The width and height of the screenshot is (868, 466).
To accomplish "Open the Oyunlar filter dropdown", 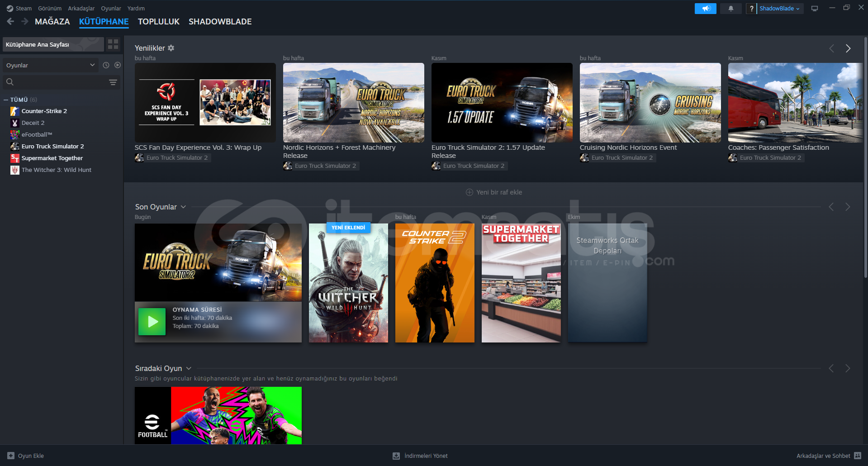I will coord(50,65).
